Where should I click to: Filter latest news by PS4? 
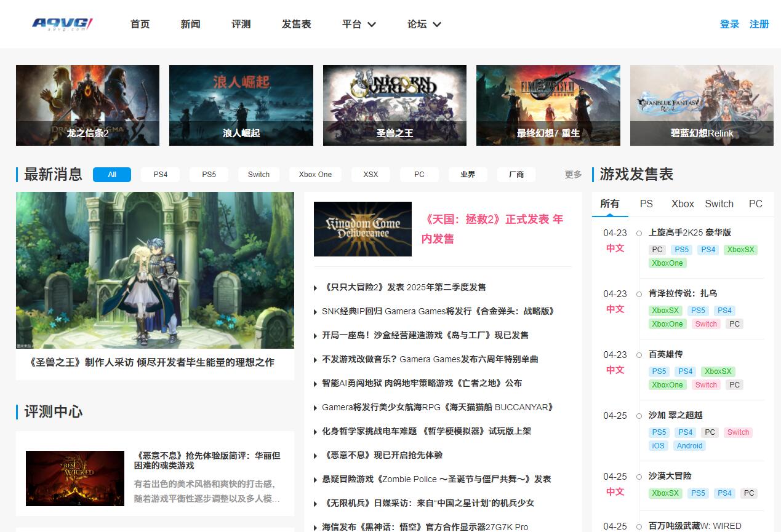click(x=161, y=175)
